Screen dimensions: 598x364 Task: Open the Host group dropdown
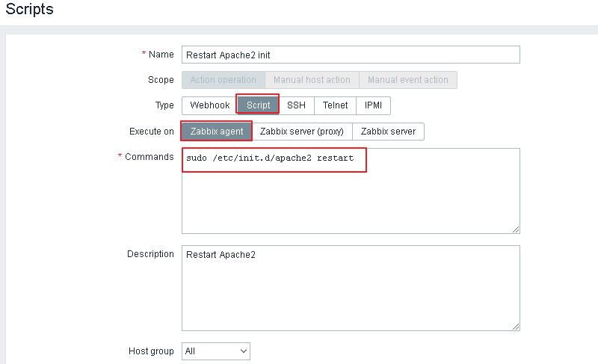tap(216, 351)
